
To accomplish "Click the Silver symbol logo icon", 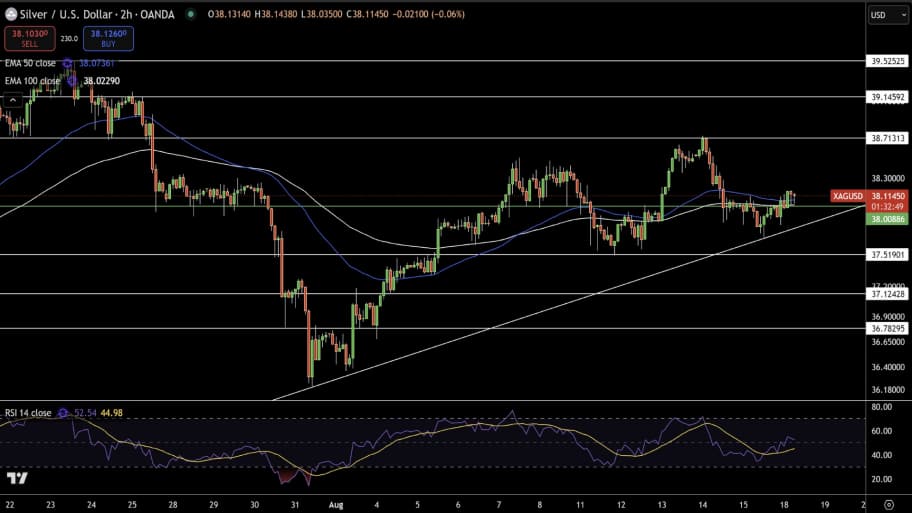I will point(10,15).
